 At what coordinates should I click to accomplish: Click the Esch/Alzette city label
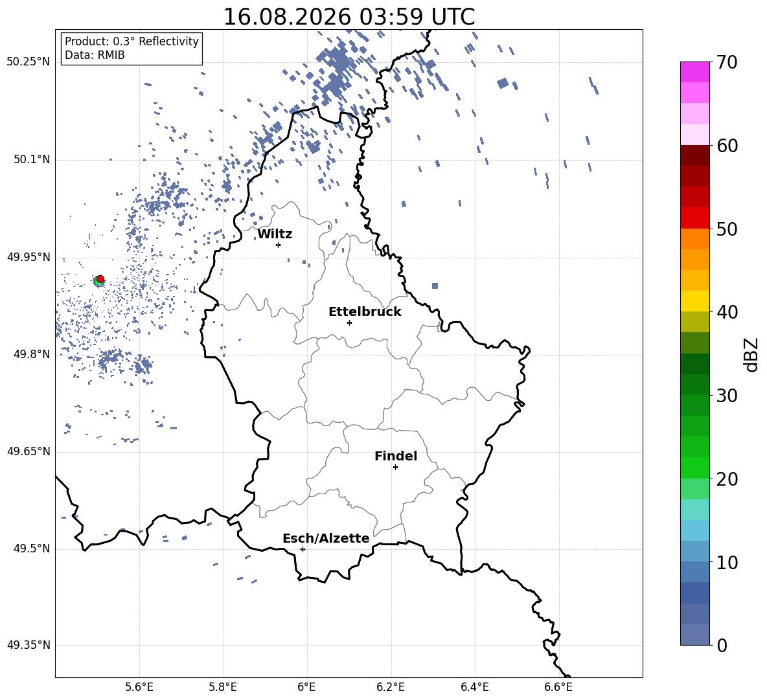(326, 538)
